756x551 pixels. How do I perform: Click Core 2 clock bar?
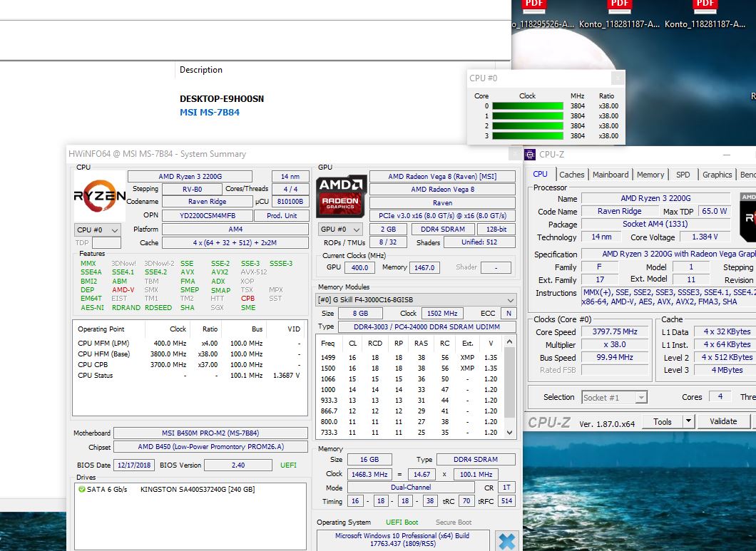528,126
